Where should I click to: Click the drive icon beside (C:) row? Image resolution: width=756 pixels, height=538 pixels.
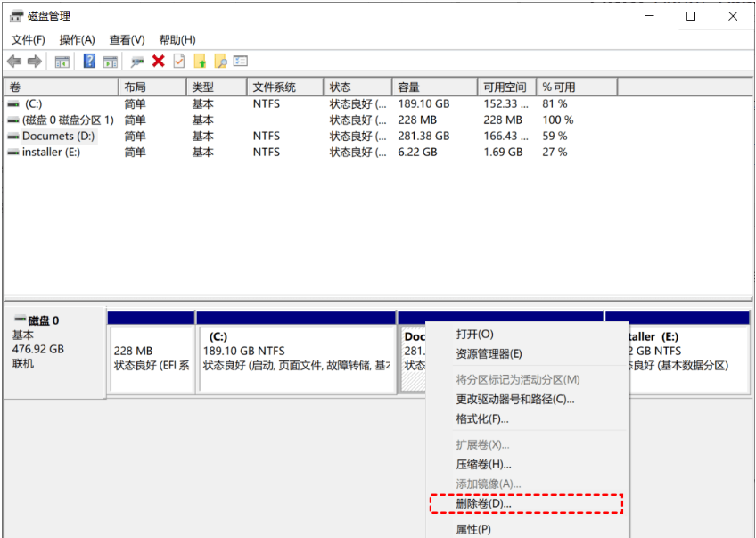[13, 103]
